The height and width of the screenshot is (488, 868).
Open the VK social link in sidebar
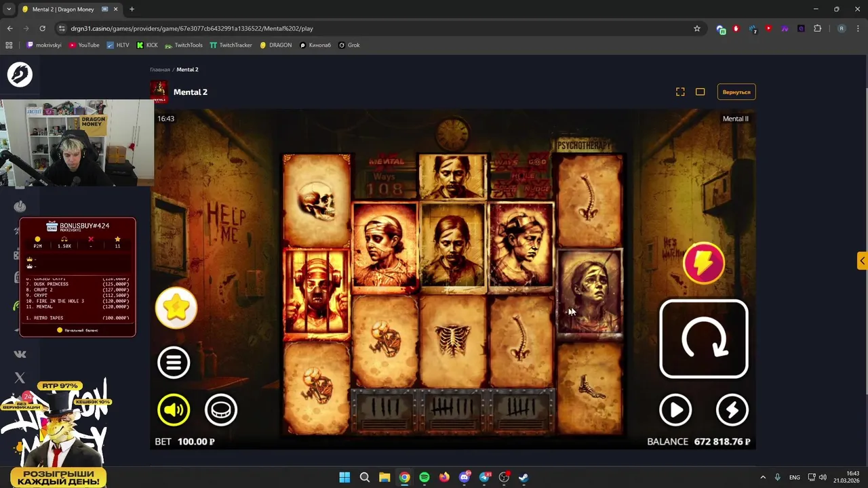click(20, 354)
